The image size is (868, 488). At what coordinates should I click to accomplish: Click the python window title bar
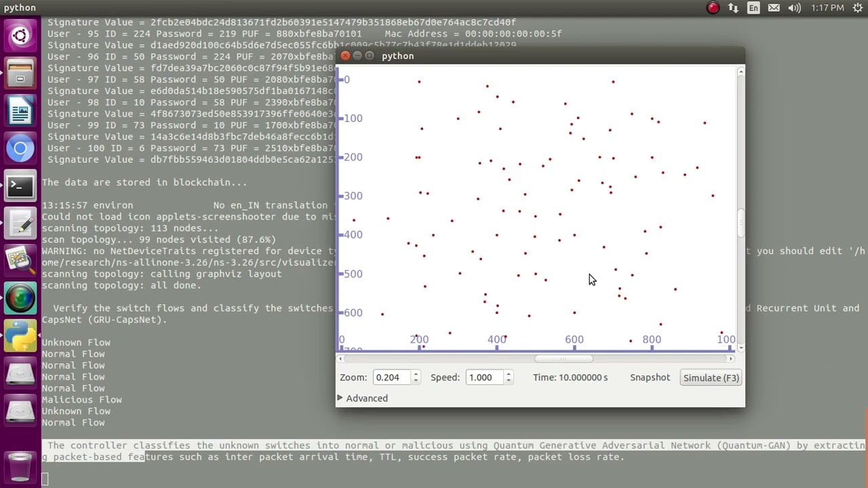click(540, 56)
